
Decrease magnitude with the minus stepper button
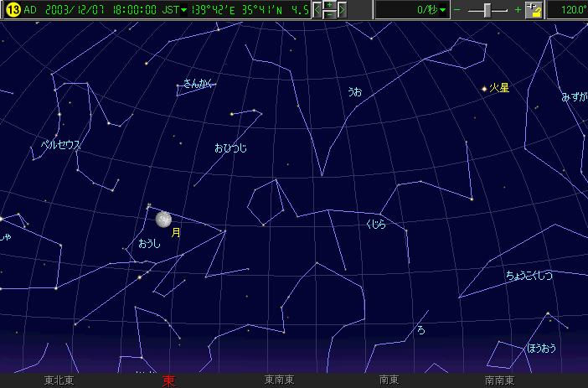click(x=331, y=15)
